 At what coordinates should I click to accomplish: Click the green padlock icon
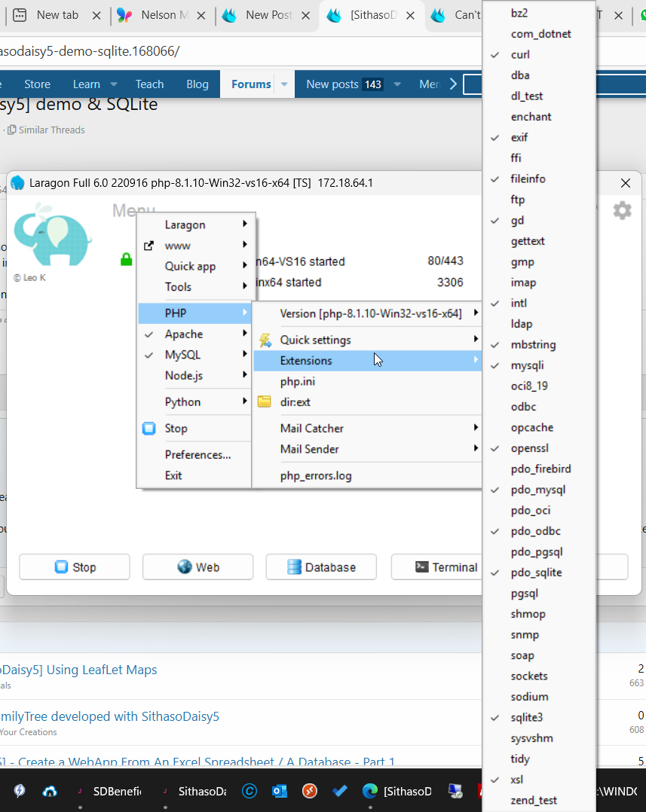pos(126,258)
